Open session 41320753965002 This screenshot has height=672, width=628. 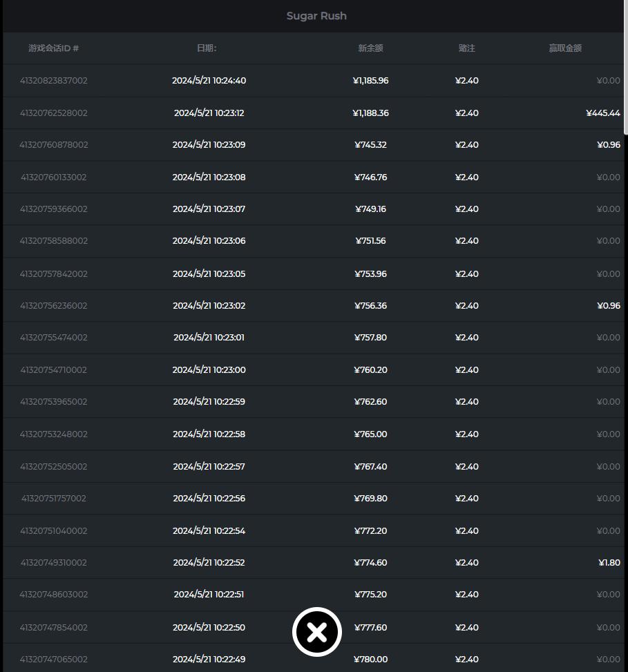tap(54, 401)
